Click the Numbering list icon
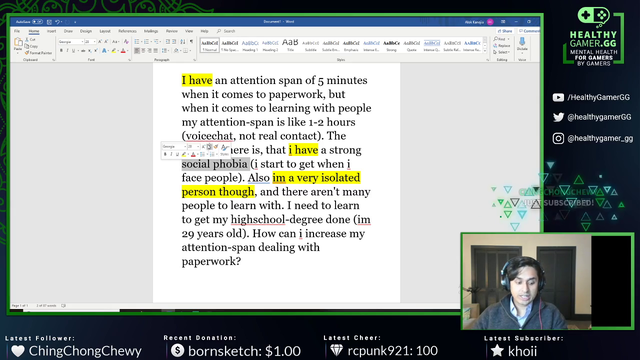Image resolution: width=640 pixels, height=360 pixels. click(x=146, y=42)
